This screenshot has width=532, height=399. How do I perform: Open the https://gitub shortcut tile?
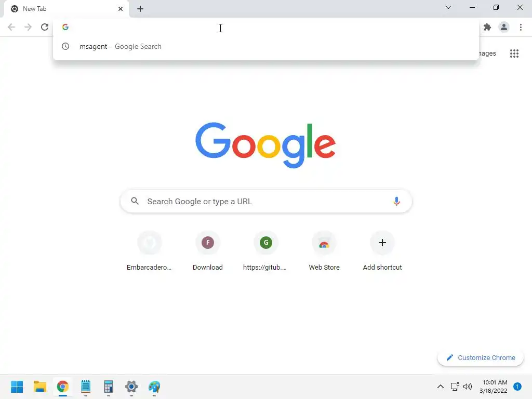pos(265,251)
